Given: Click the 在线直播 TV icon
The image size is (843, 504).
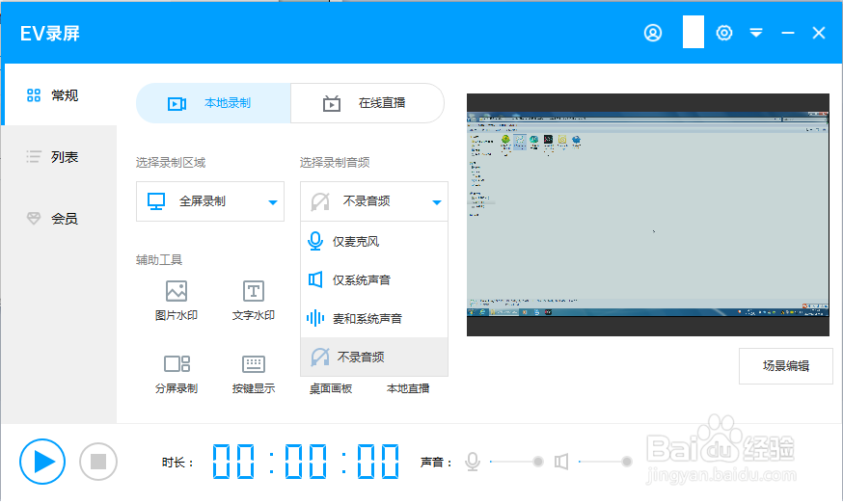Looking at the screenshot, I should coord(332,103).
